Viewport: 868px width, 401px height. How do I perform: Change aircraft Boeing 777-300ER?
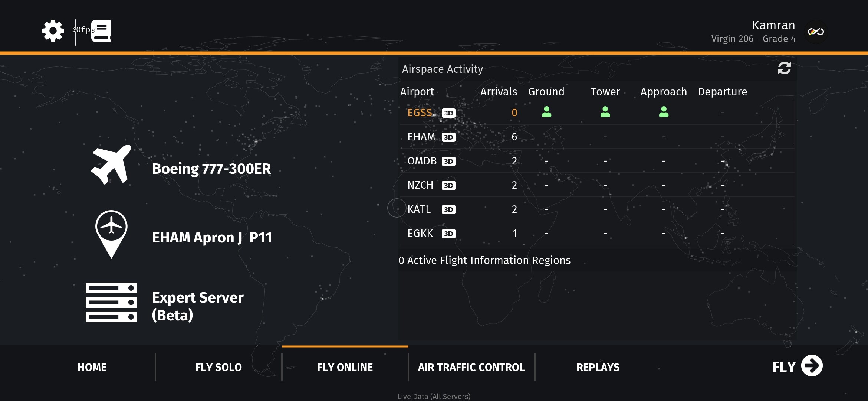[x=211, y=169]
